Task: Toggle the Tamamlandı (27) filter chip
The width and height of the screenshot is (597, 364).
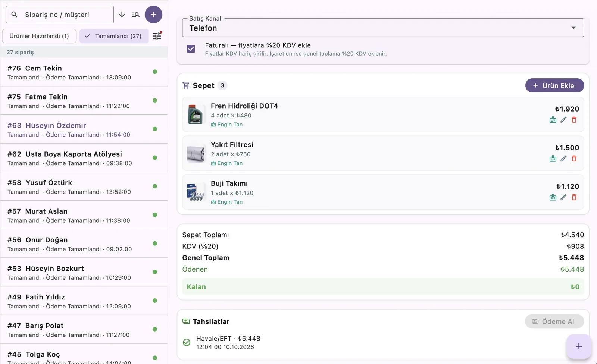Action: click(x=114, y=36)
